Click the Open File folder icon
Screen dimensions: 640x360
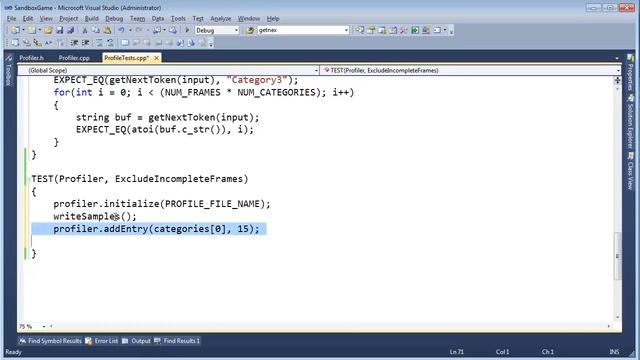[x=48, y=30]
